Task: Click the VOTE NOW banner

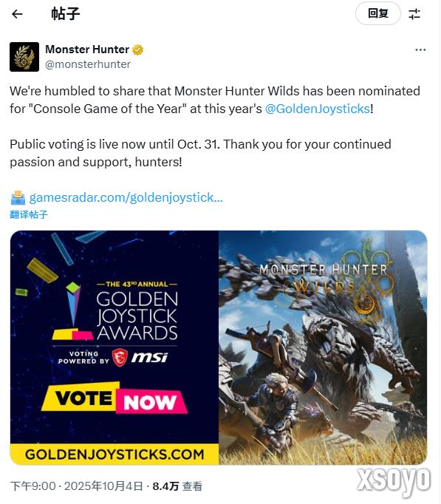Action: [x=114, y=398]
